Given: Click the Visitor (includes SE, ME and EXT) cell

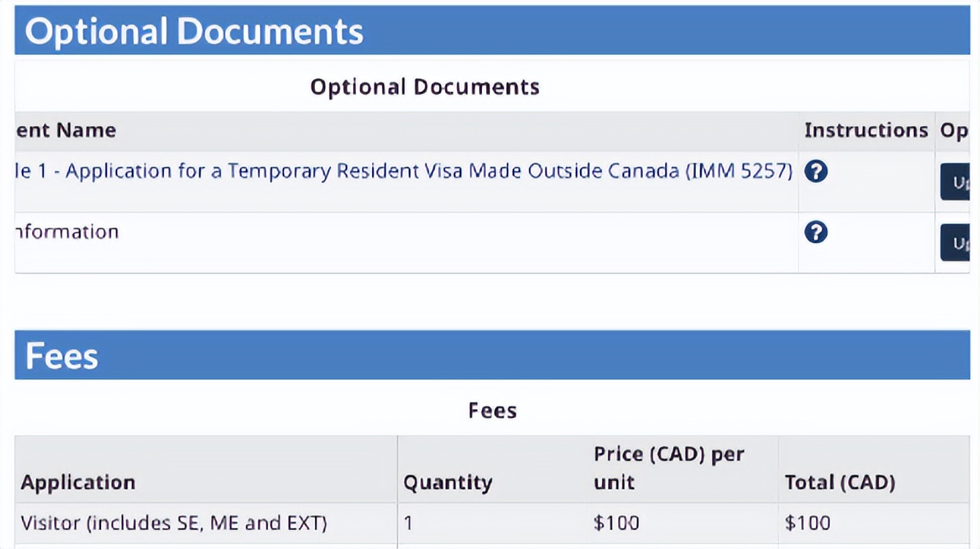Looking at the screenshot, I should click(x=174, y=523).
